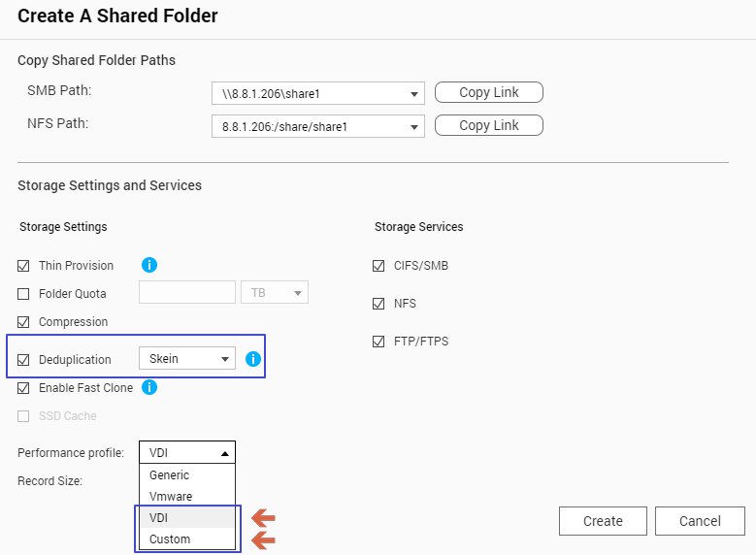
Task: Uncheck the FTP/FTPS service checkbox
Action: pyautogui.click(x=379, y=342)
